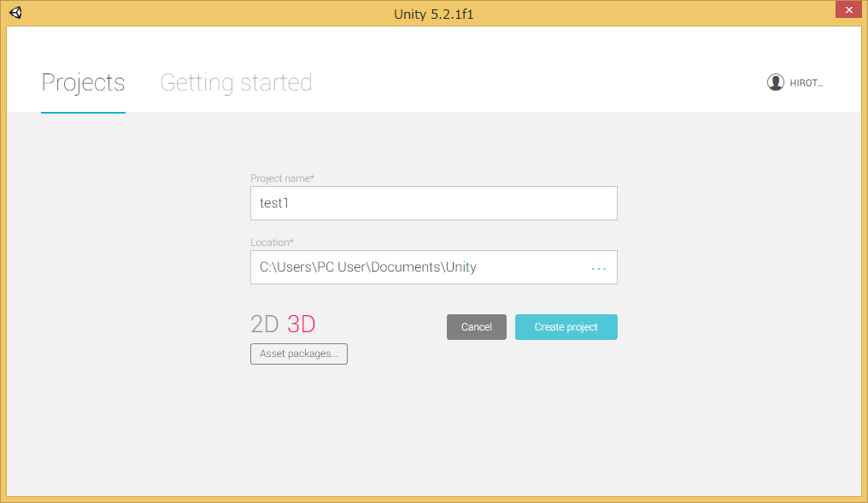Close the Unity launcher window
Viewport: 868px width, 503px height.
(848, 10)
